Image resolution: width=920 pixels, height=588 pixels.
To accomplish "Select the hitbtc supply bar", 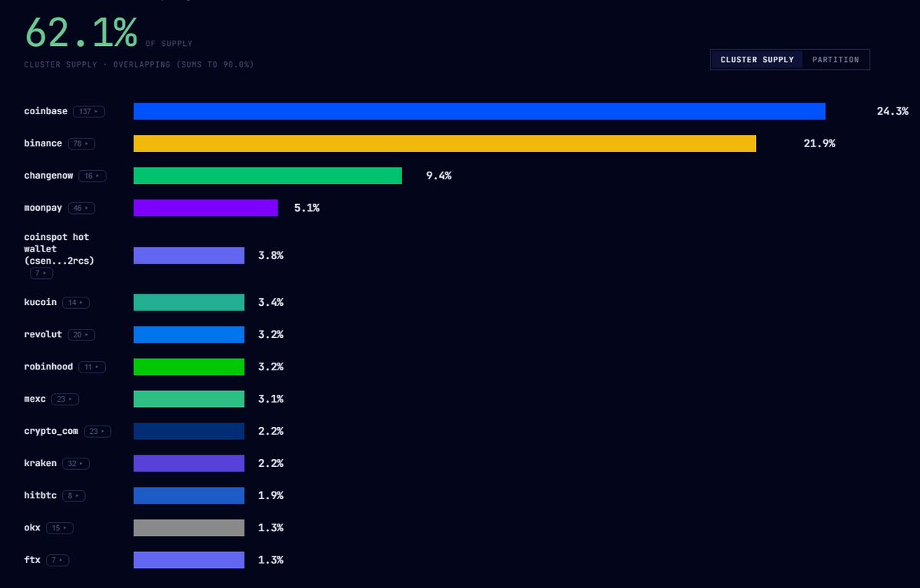I will pos(189,495).
